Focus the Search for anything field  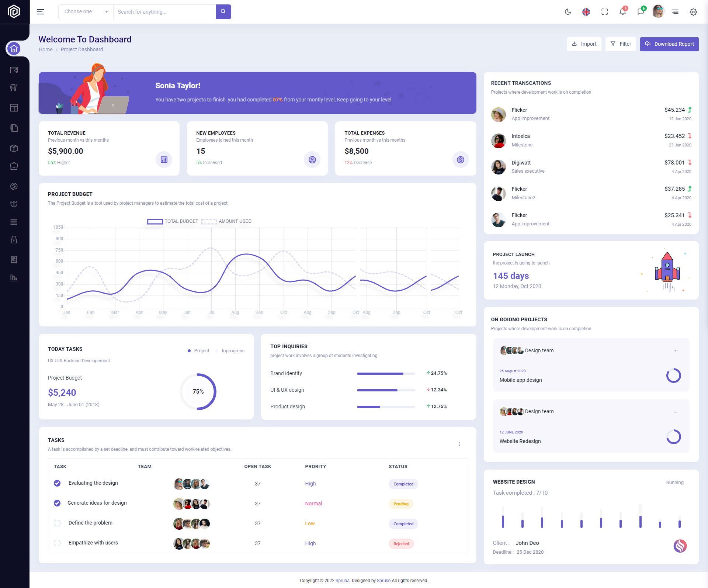coord(164,12)
